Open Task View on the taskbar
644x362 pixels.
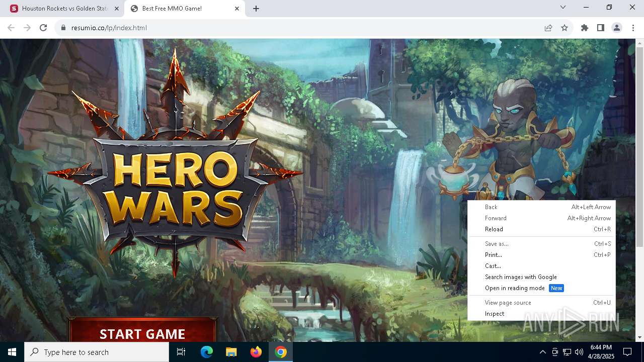pos(181,352)
